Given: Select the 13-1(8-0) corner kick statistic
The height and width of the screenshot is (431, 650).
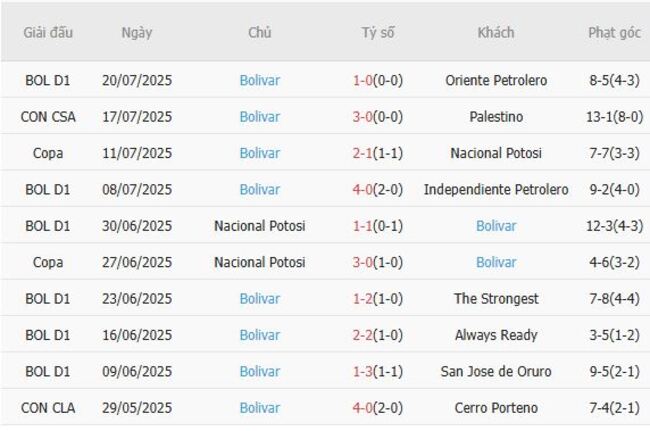Looking at the screenshot, I should (614, 117).
